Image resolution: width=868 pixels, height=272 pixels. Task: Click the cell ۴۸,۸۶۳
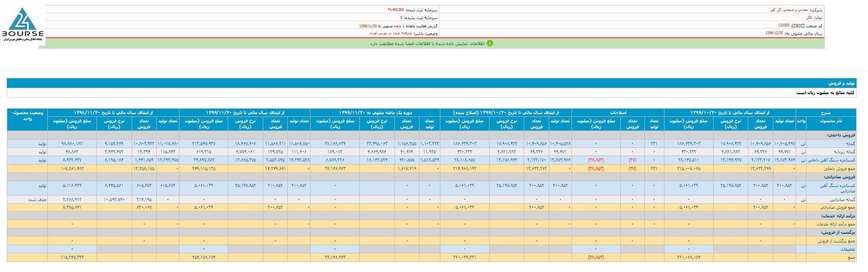tap(72, 152)
